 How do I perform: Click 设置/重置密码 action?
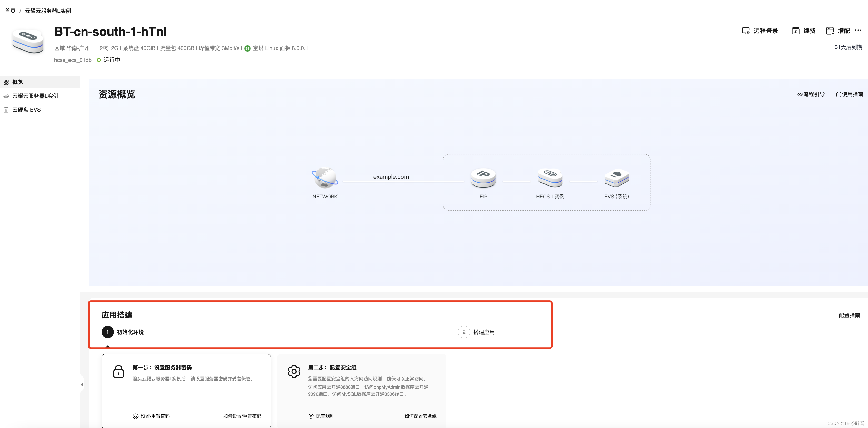click(x=151, y=416)
